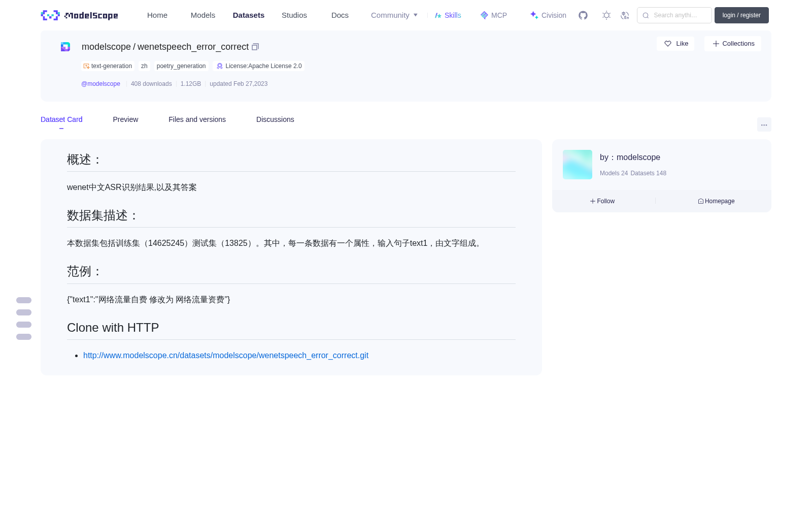Click the text-generation tag

[x=108, y=66]
